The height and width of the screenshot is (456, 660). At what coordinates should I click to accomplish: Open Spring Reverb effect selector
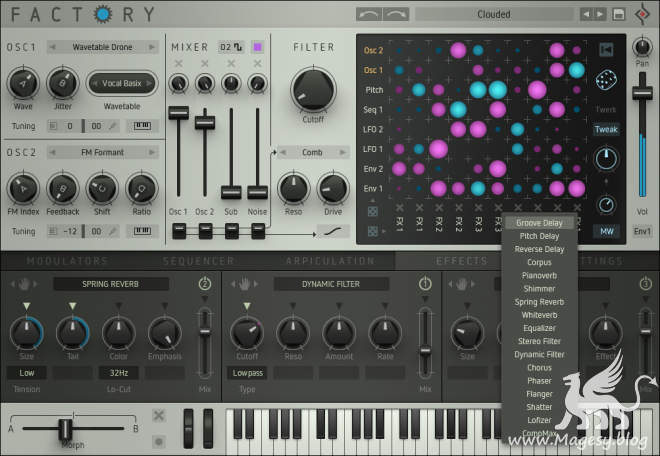[111, 284]
